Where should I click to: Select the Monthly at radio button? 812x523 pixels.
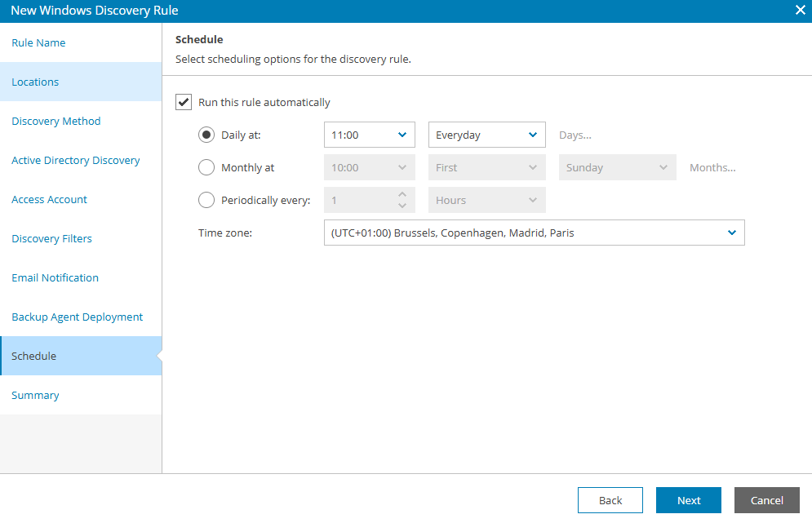click(x=206, y=168)
